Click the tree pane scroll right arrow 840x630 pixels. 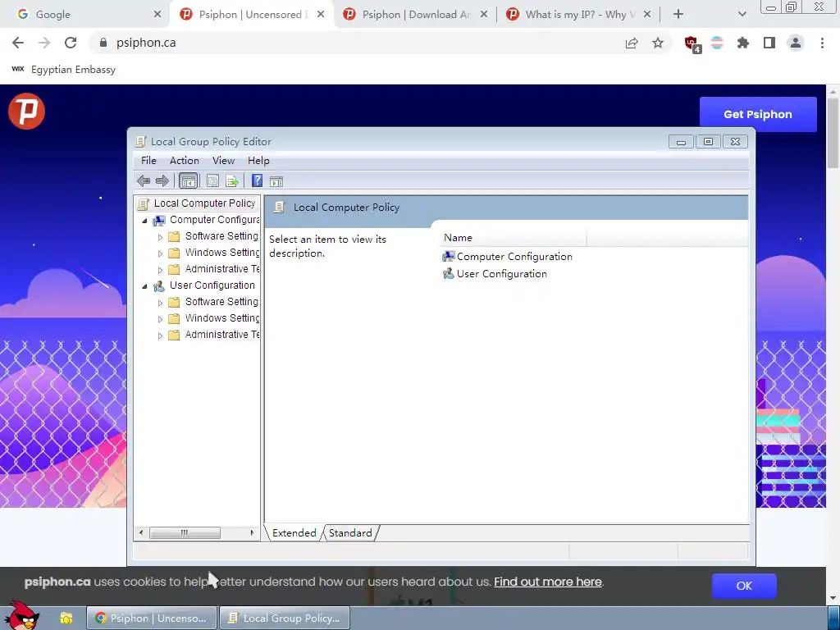click(x=252, y=533)
